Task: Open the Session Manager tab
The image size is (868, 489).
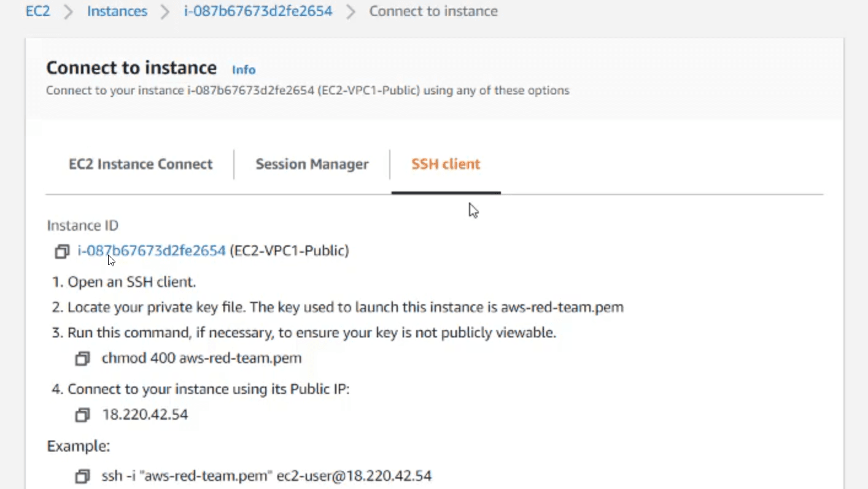Action: tap(312, 164)
